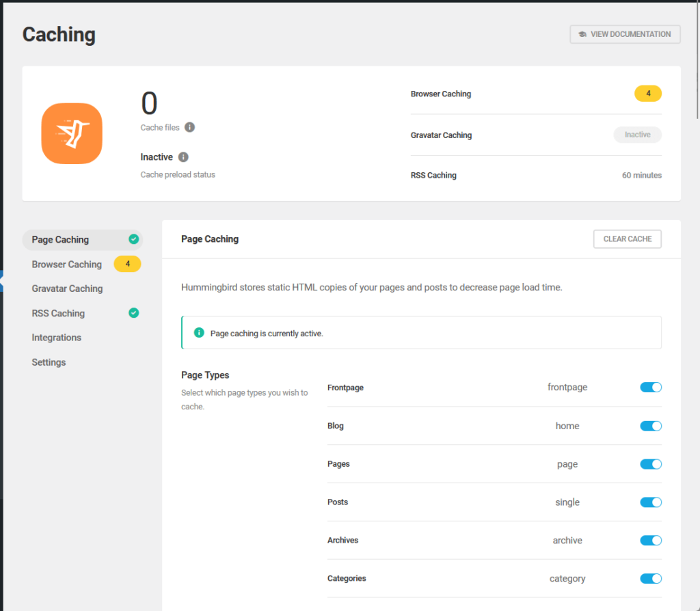Screen dimensions: 700x611
Task: Click the View Documentation button
Action: (x=625, y=34)
